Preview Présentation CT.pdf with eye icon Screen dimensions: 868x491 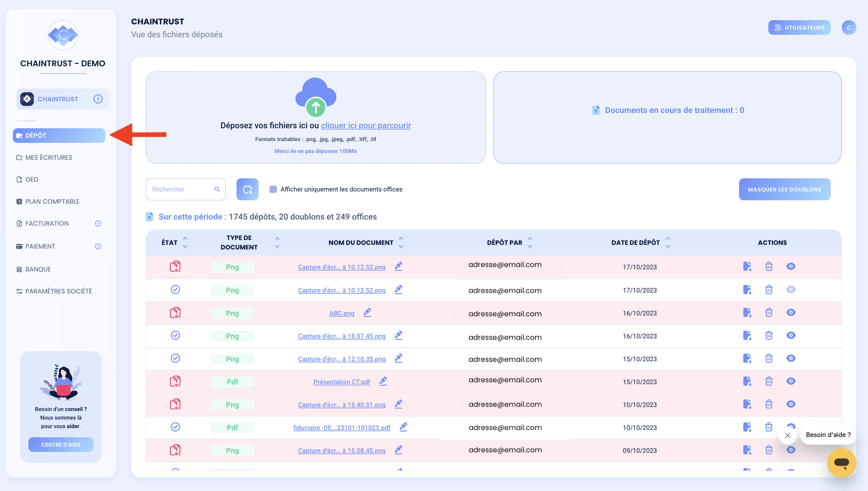click(x=791, y=381)
